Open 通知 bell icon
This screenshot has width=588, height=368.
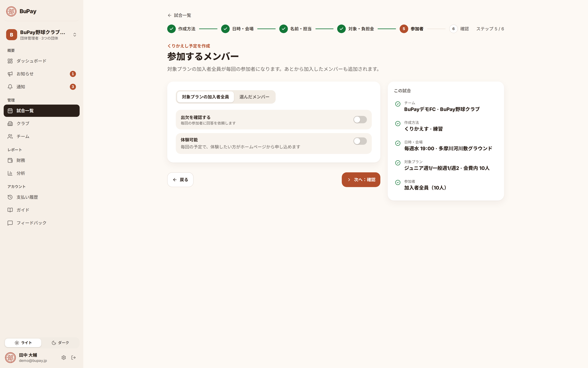(10, 87)
